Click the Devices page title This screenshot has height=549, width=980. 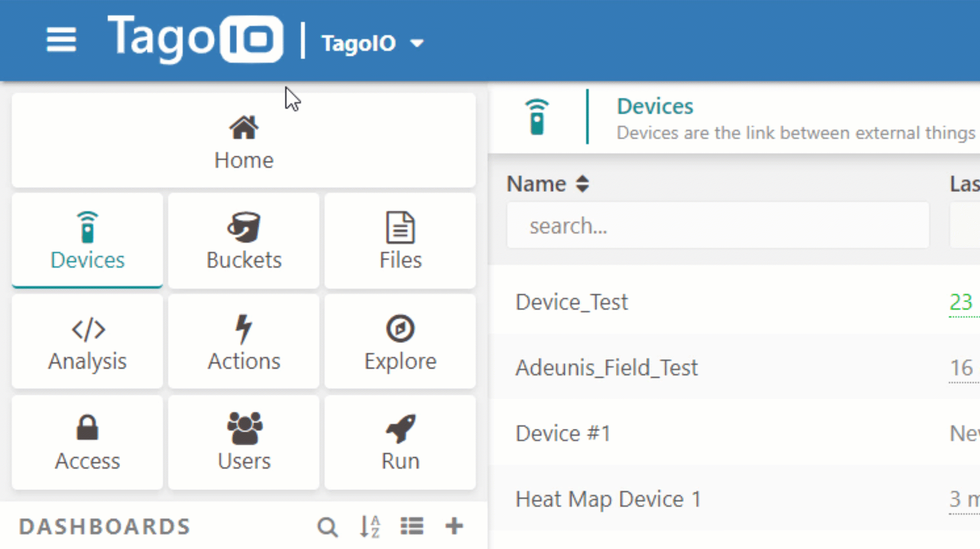pyautogui.click(x=655, y=106)
